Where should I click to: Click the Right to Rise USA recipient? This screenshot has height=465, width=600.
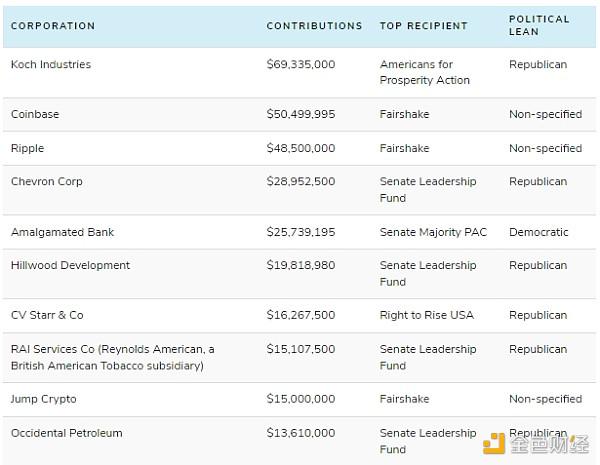[427, 315]
